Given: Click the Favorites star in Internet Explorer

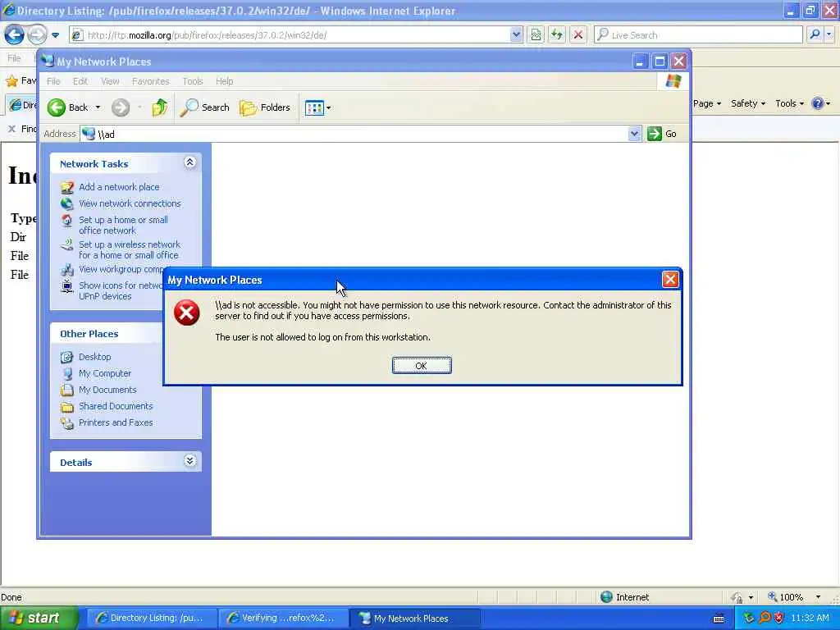Looking at the screenshot, I should click(11, 81).
